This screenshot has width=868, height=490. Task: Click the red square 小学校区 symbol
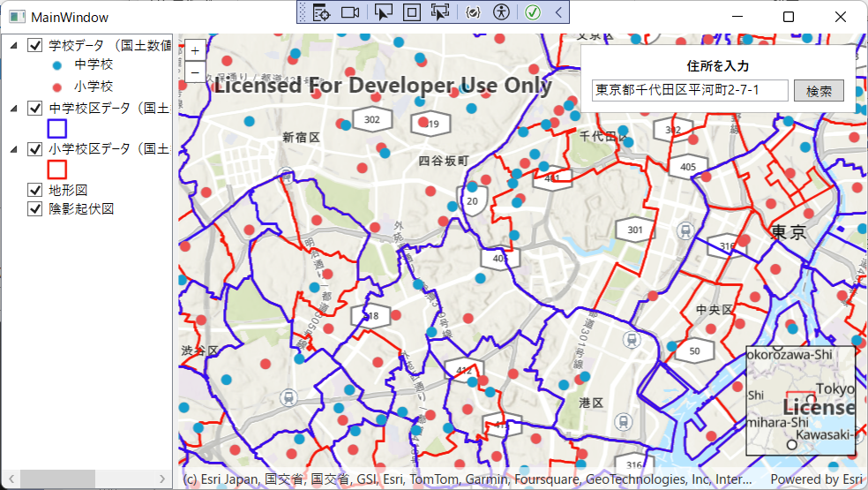pyautogui.click(x=57, y=170)
